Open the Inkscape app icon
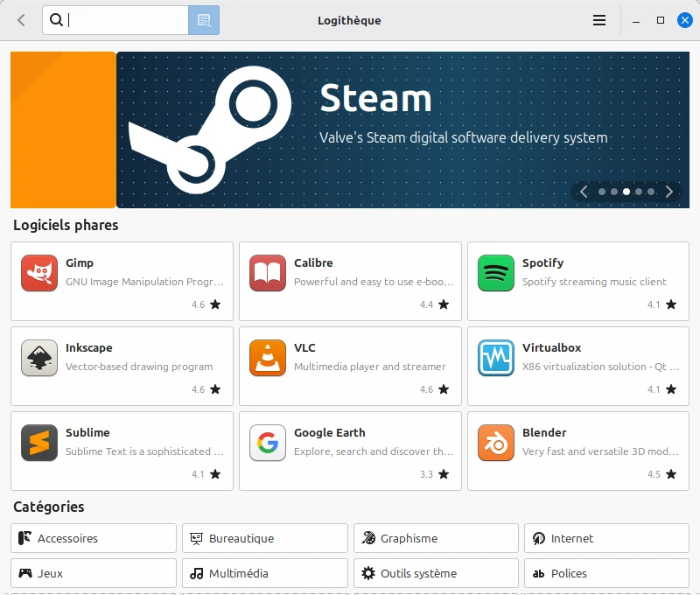The image size is (700, 595). coord(39,358)
